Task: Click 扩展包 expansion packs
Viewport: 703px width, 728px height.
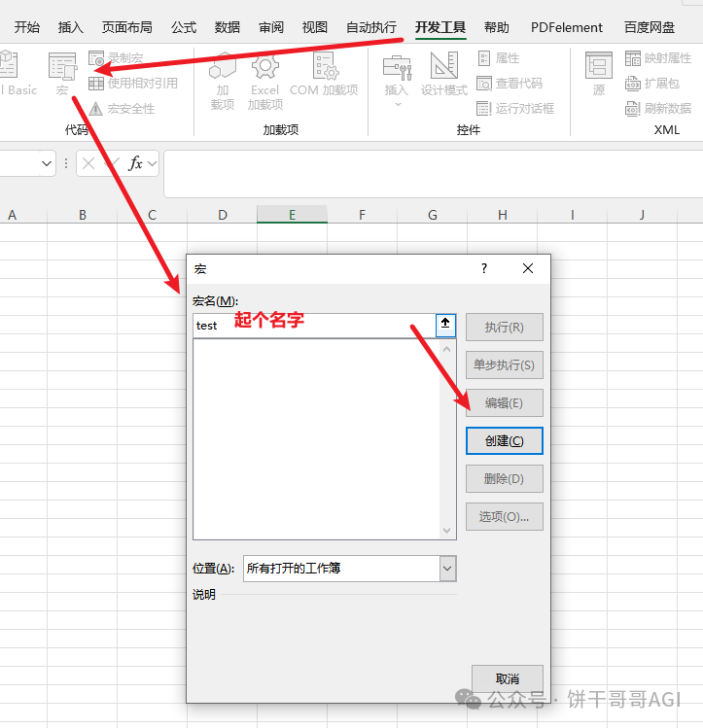Action: coord(651,84)
